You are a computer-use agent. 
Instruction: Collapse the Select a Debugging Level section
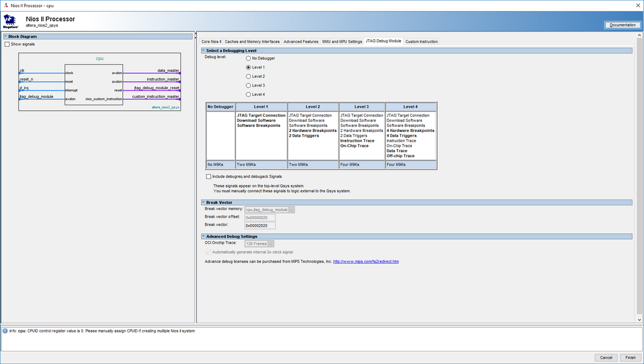click(x=203, y=50)
